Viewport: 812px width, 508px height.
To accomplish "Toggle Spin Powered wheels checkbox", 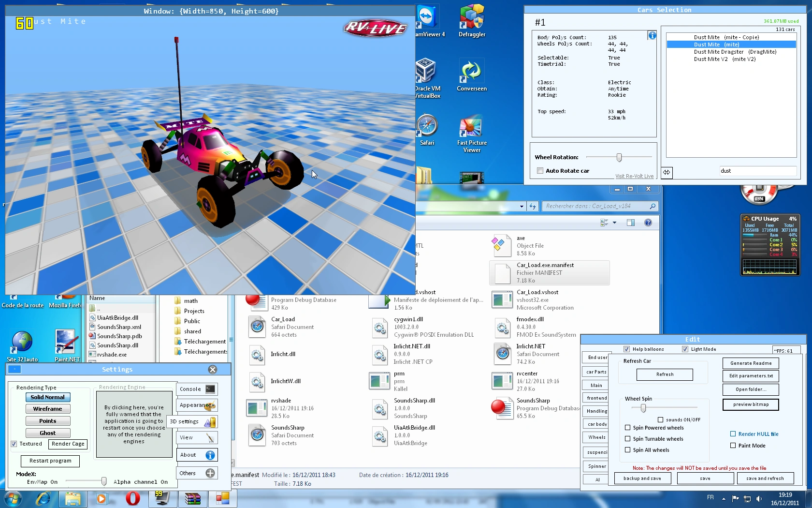I will (628, 428).
